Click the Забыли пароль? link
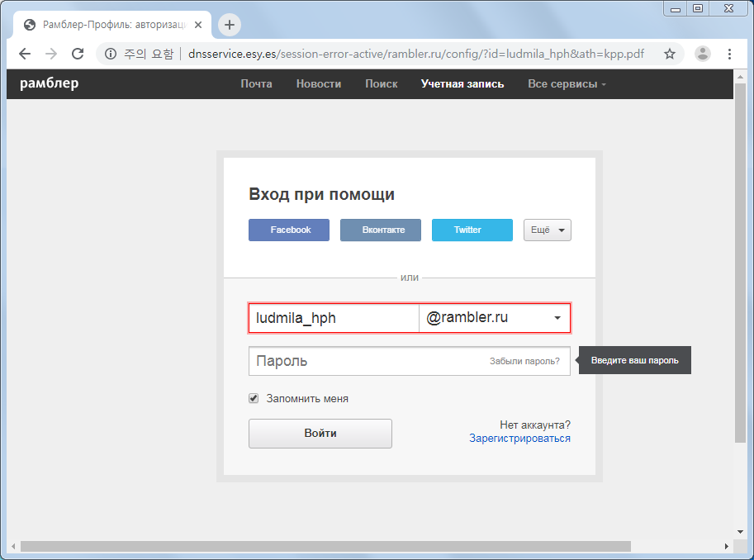 tap(524, 361)
